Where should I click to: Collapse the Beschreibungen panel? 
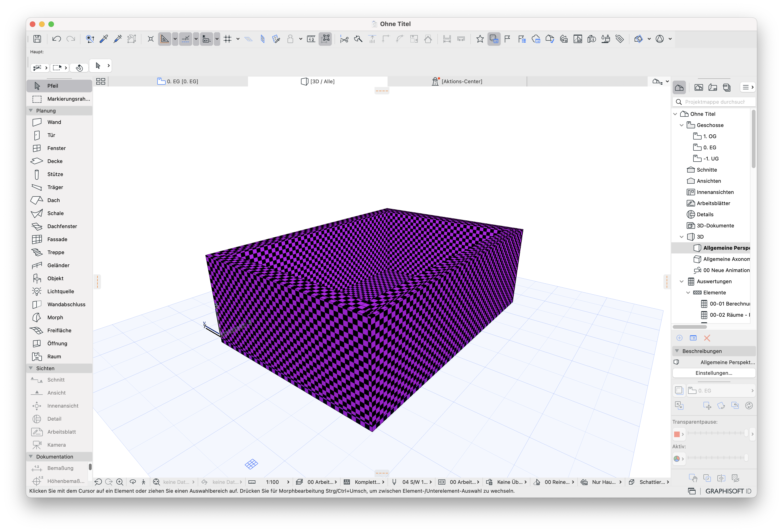click(x=677, y=351)
